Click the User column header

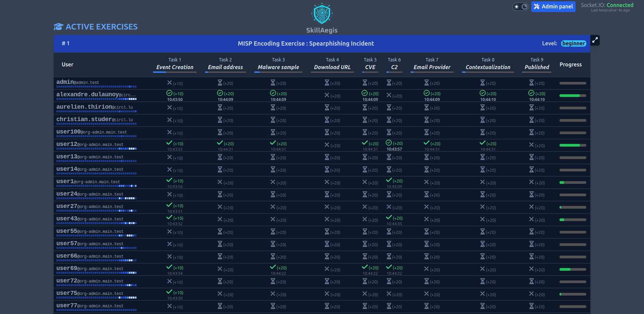[67, 64]
